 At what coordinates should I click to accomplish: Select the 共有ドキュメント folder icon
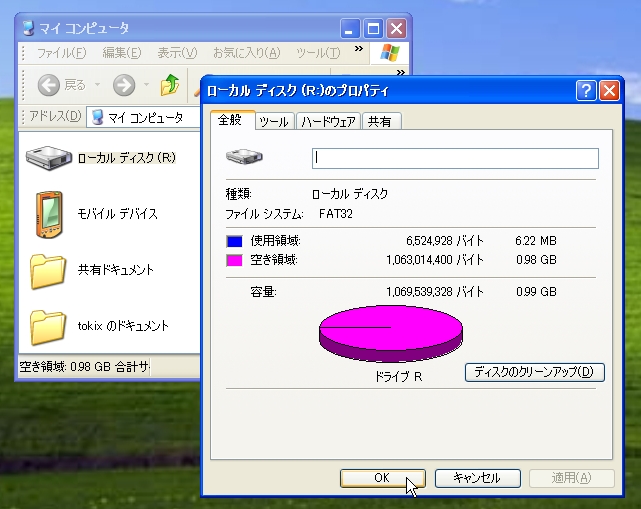pos(48,271)
